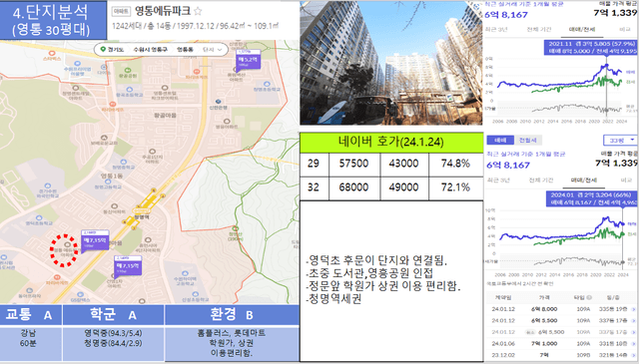Favorite 영통에듀파크 with the star icon
This screenshot has width=639, height=364.
(x=198, y=11)
